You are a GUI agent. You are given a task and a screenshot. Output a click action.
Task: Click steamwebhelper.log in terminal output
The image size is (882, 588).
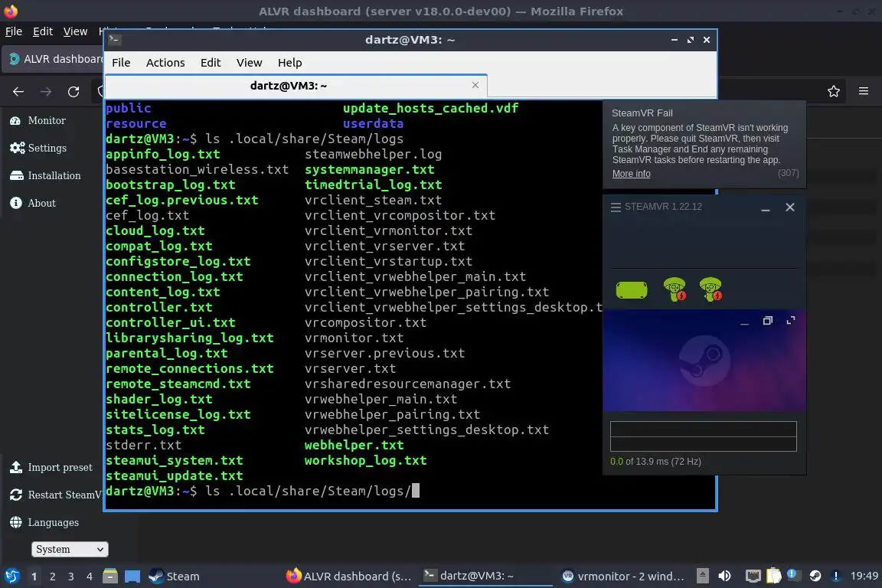[373, 154]
